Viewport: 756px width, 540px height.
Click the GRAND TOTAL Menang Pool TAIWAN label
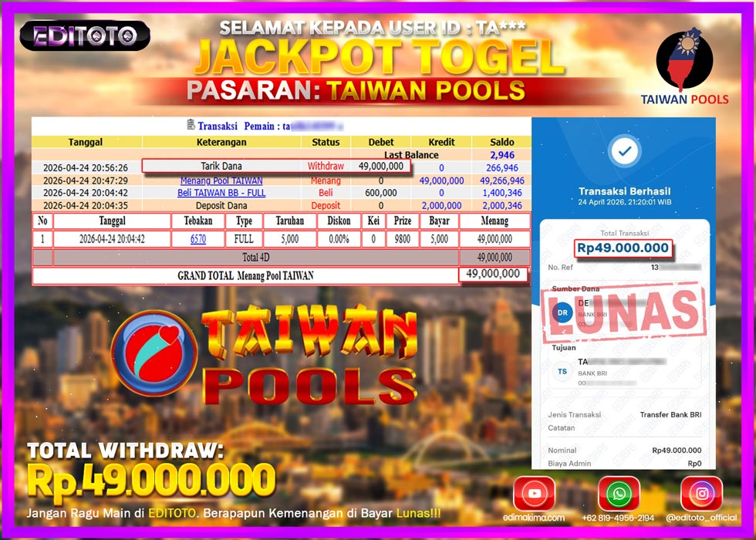(x=245, y=276)
